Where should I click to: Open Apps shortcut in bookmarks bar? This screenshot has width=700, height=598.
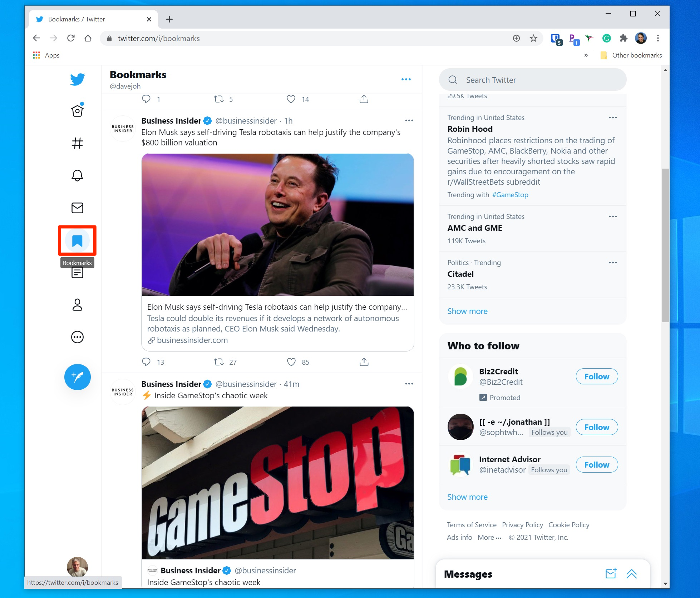tap(46, 55)
